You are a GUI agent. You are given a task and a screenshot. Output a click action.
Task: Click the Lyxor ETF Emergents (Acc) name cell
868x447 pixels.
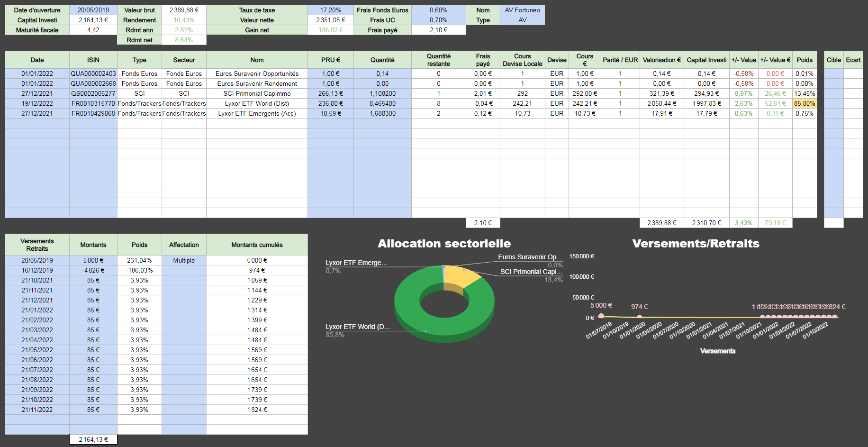257,113
